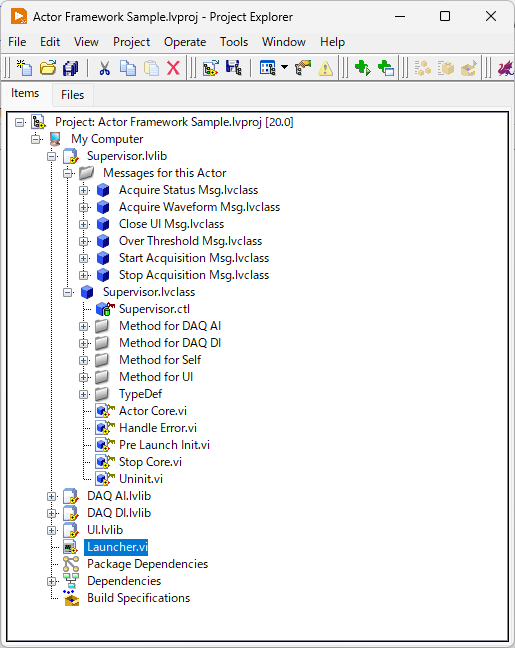The image size is (515, 648).
Task: Click the Project Properties icon left of Save
Action: coord(210,68)
